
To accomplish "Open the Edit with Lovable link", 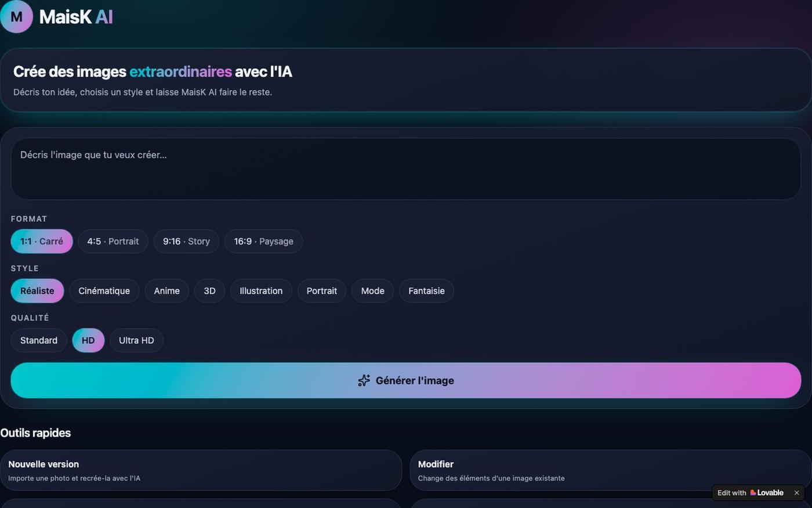I will click(x=751, y=492).
